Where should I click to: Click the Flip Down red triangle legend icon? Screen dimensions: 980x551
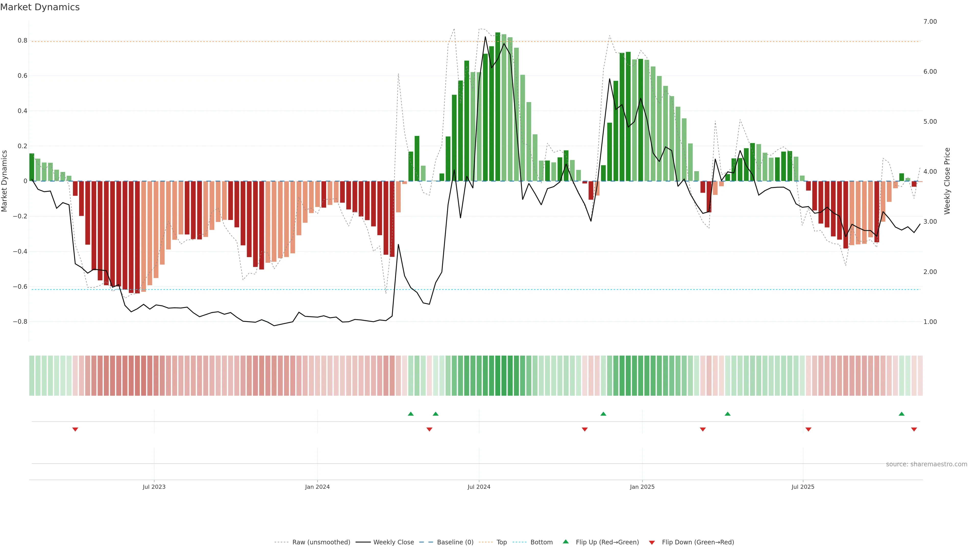(x=652, y=543)
